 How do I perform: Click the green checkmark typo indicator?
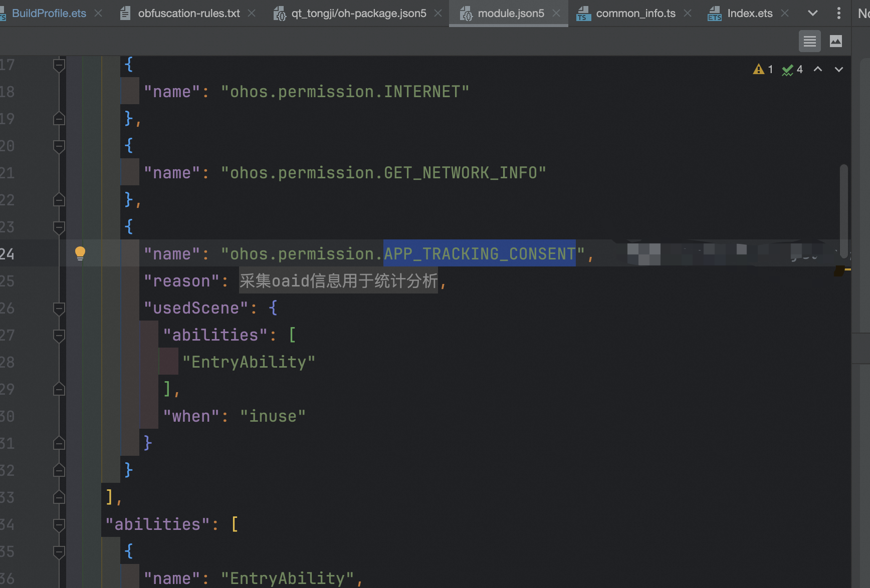787,70
